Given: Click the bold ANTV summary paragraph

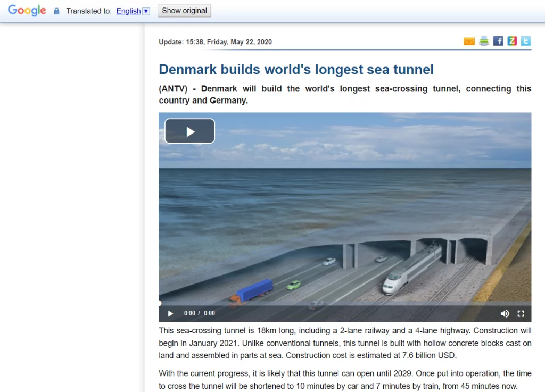Looking at the screenshot, I should point(345,94).
